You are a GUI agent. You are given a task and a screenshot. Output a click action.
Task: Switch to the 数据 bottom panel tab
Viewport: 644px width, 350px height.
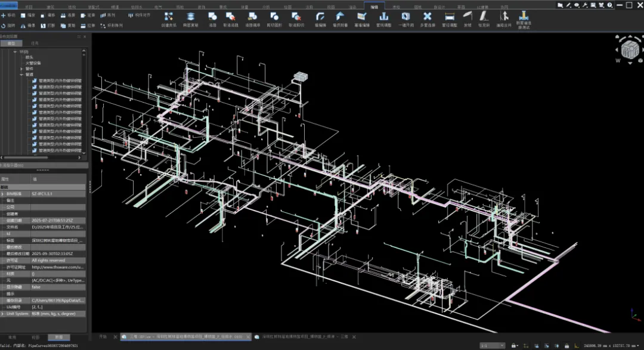click(59, 337)
